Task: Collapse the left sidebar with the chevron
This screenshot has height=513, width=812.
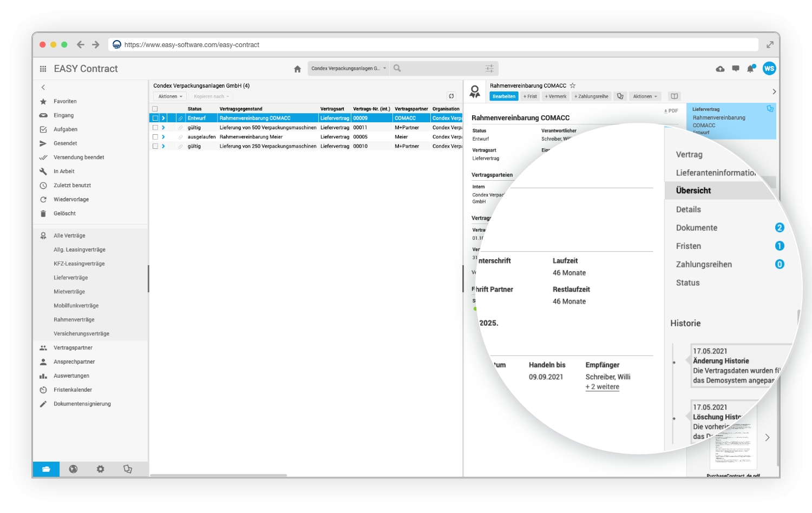Action: pos(43,87)
